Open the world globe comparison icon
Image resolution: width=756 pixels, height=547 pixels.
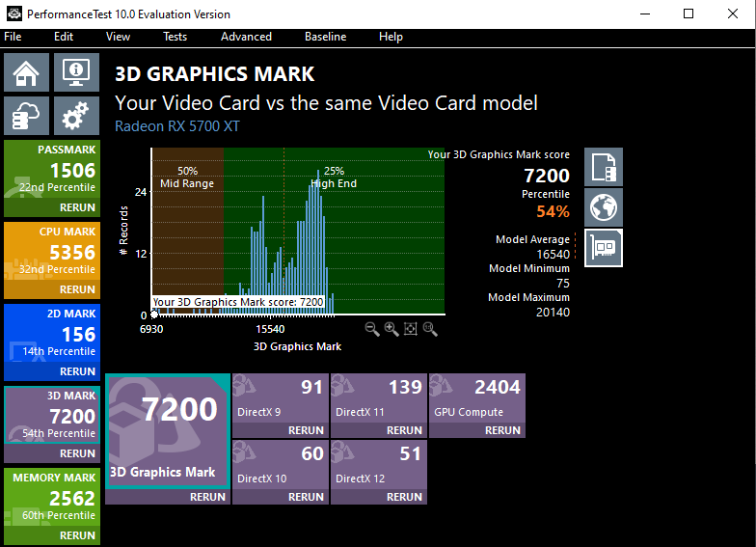click(604, 207)
